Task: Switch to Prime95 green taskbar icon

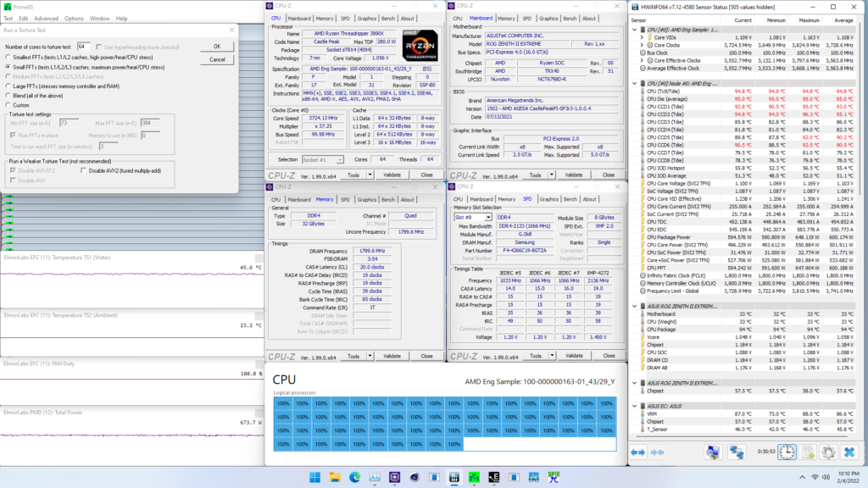Action: click(x=475, y=477)
